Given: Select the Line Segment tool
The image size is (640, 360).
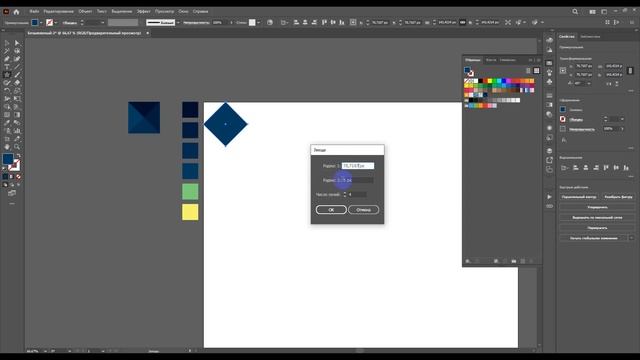Looking at the screenshot, I should (x=17, y=67).
